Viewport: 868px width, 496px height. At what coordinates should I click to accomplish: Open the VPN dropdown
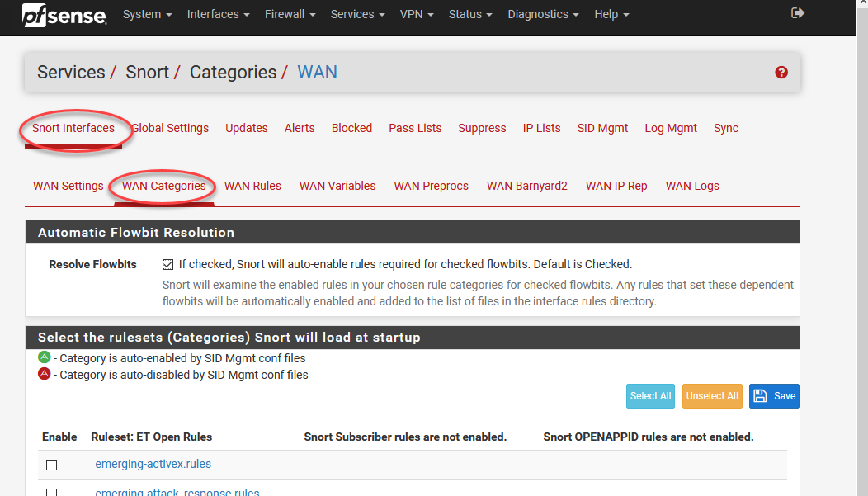(x=417, y=14)
